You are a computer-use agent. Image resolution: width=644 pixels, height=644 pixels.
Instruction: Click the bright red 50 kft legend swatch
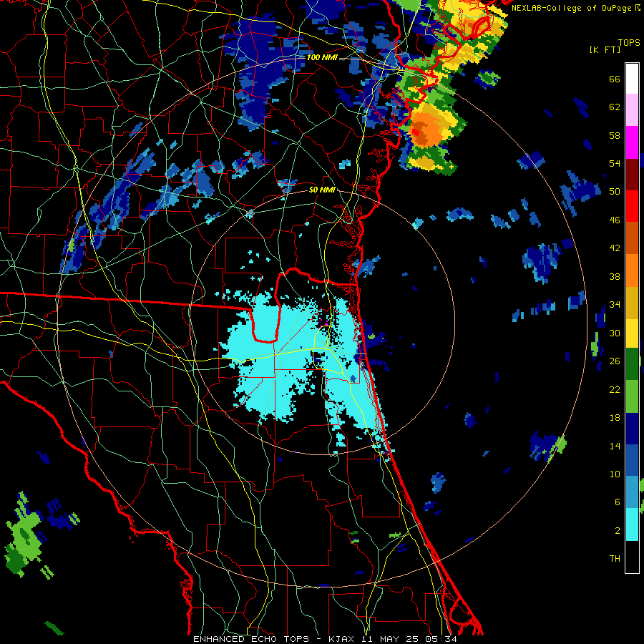click(632, 206)
